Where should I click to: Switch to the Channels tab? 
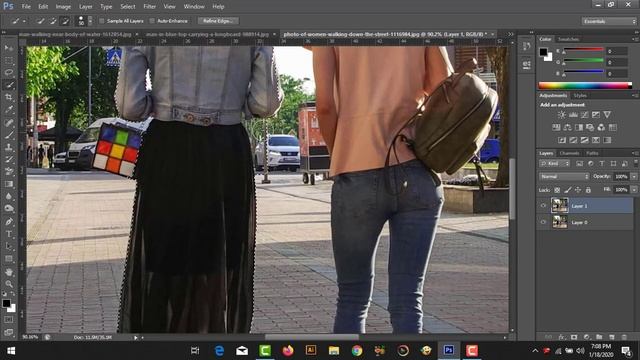(x=569, y=153)
